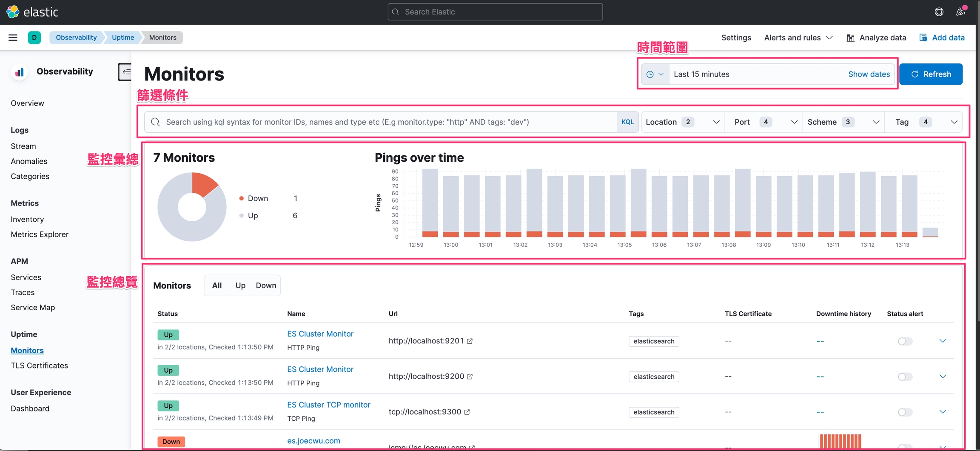Enable status alert for ES Cluster TCP monitor

coord(905,412)
